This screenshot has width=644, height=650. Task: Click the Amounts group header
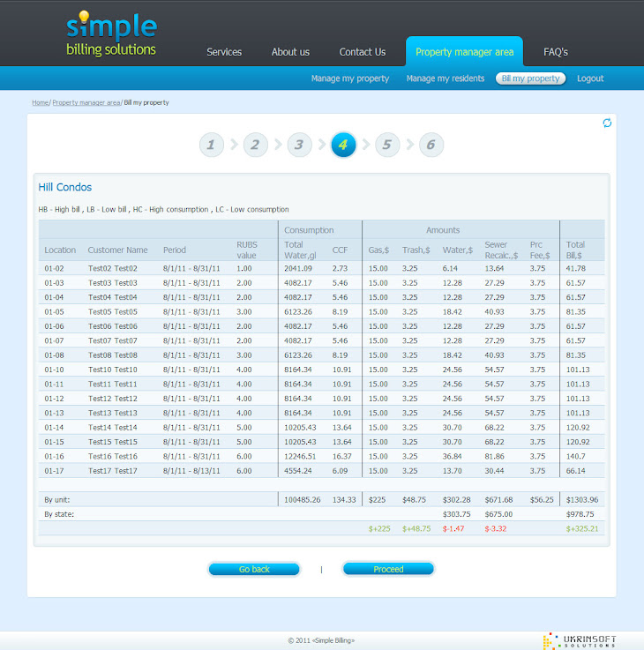pos(443,230)
